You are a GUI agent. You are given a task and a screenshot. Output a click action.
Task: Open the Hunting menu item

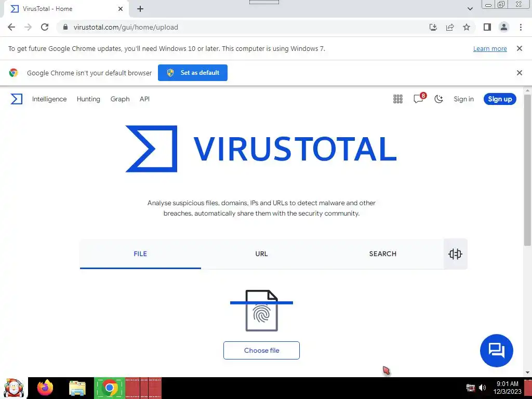(88, 99)
